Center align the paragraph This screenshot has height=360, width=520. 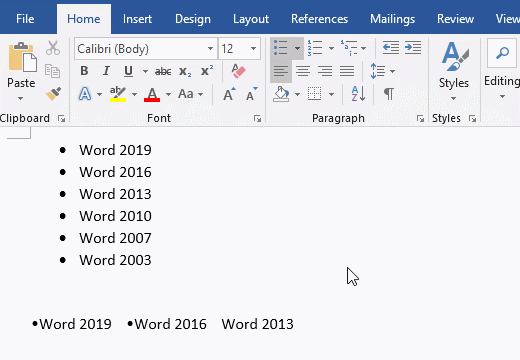coord(303,71)
